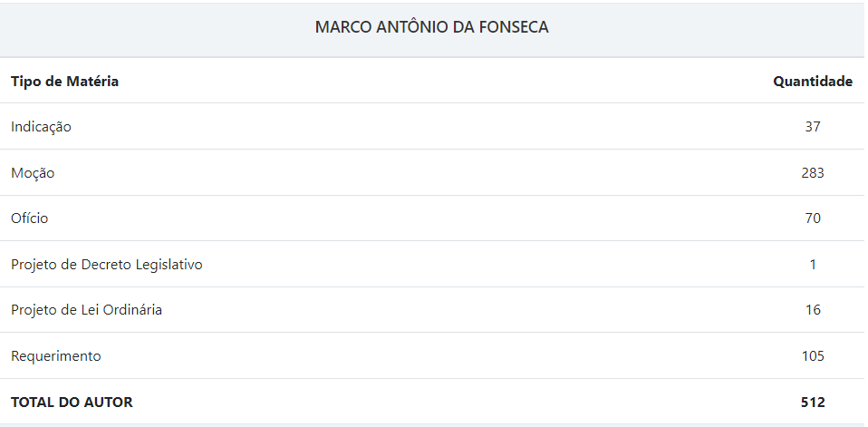Click the Ofício row label
Viewport: 868px width, 427px height.
(30, 218)
